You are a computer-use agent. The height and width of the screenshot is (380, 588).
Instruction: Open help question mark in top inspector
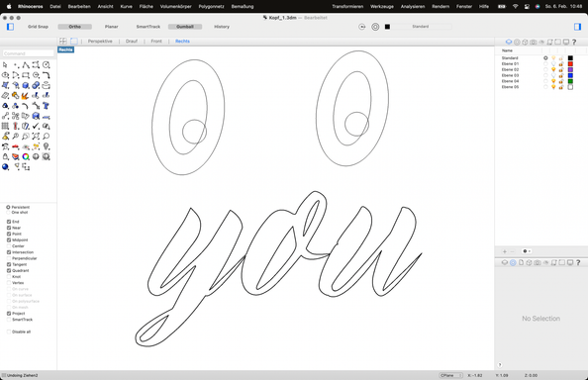pos(574,42)
